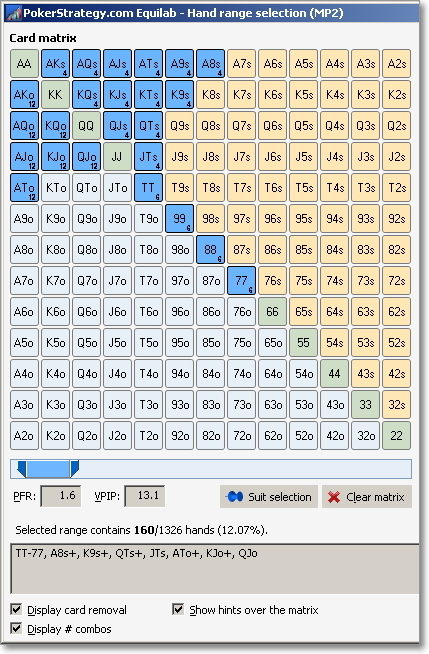This screenshot has width=429, height=654.
Task: Select the 72o offsuit cell
Action: click(x=241, y=436)
